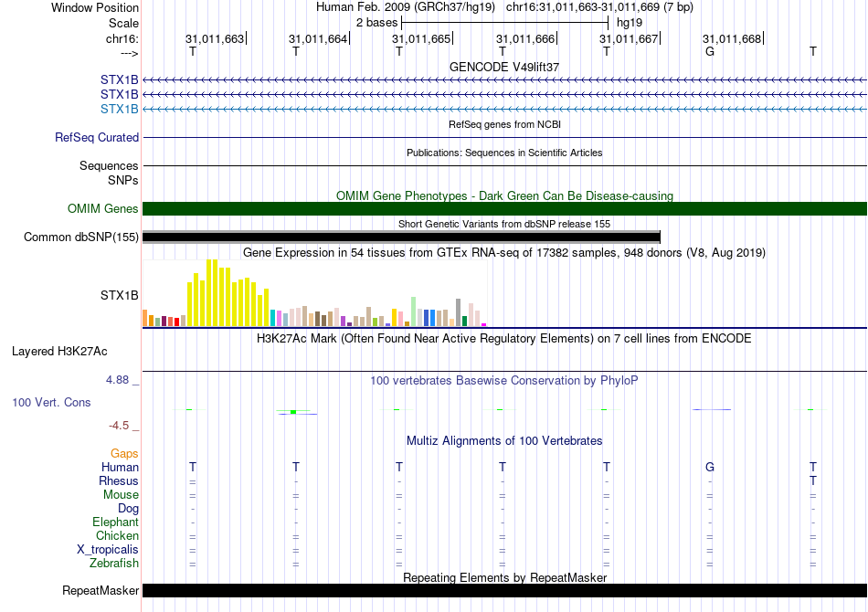Click the Zebrafish alignment row label
Viewport: 868px width, 612px height.
pyautogui.click(x=114, y=564)
